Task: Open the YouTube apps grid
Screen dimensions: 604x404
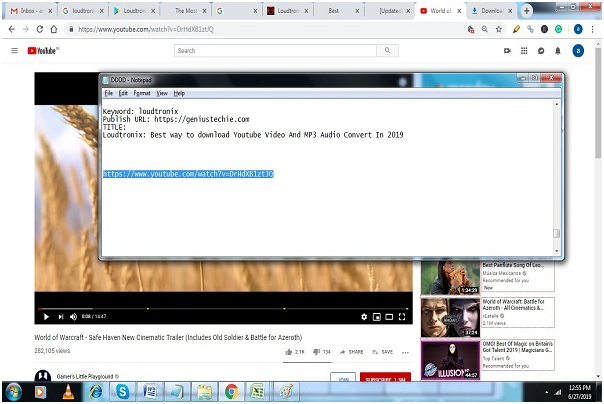Action: (x=524, y=50)
